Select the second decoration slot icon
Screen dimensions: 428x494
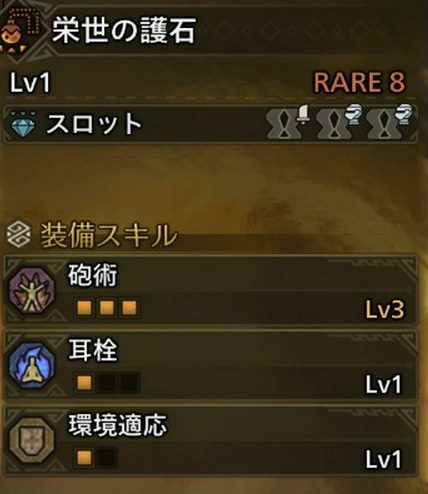(338, 122)
